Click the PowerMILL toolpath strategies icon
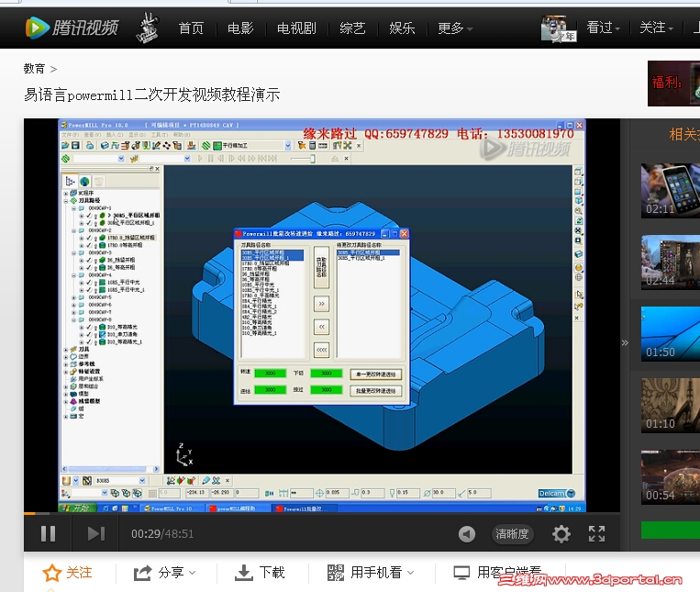The height and width of the screenshot is (592, 700). tap(206, 146)
